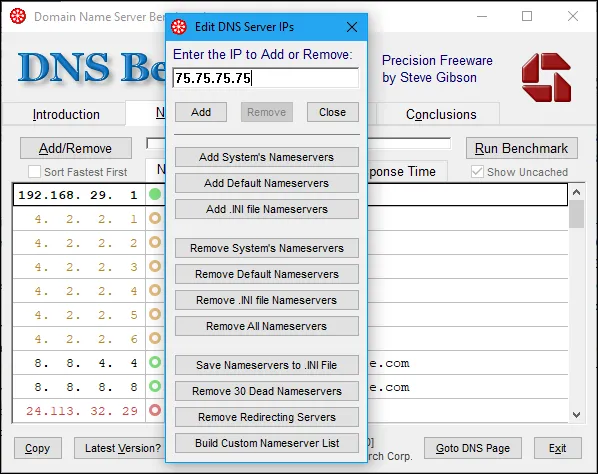Click green status dot for 192.168.29.1

[x=155, y=194]
